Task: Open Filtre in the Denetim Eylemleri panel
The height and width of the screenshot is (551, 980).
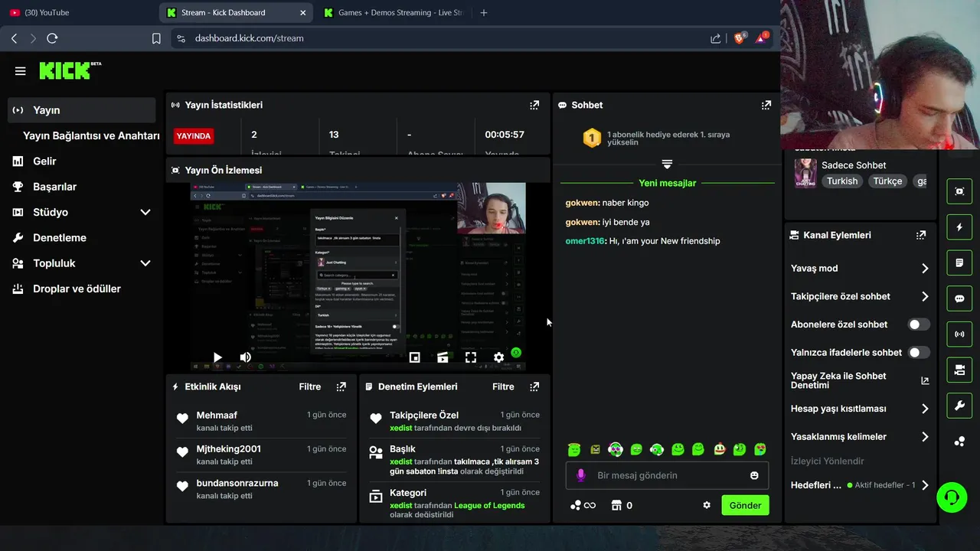Action: click(x=503, y=386)
